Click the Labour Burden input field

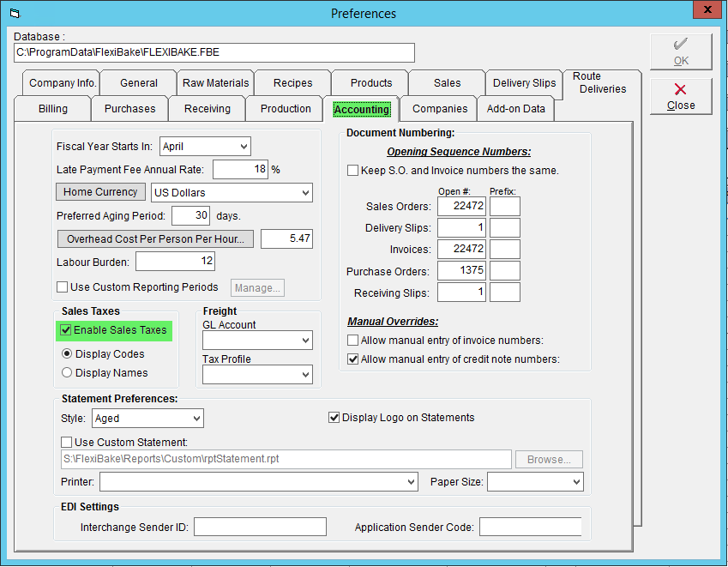[176, 261]
